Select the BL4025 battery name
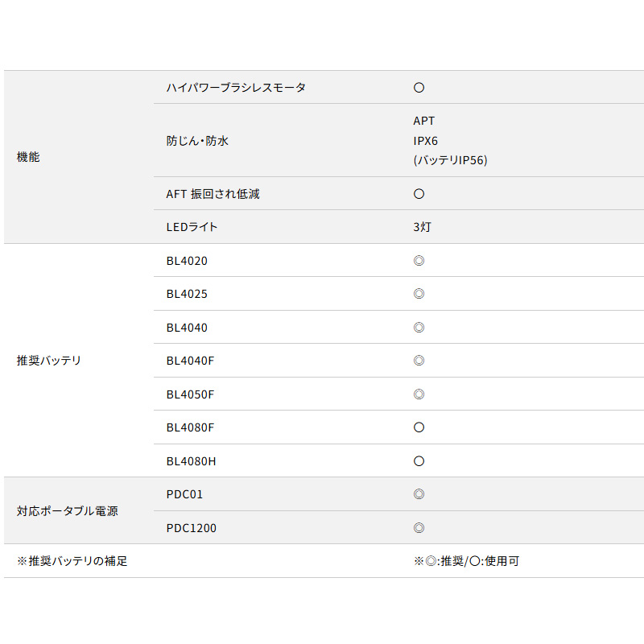This screenshot has width=644, height=644. click(x=187, y=294)
